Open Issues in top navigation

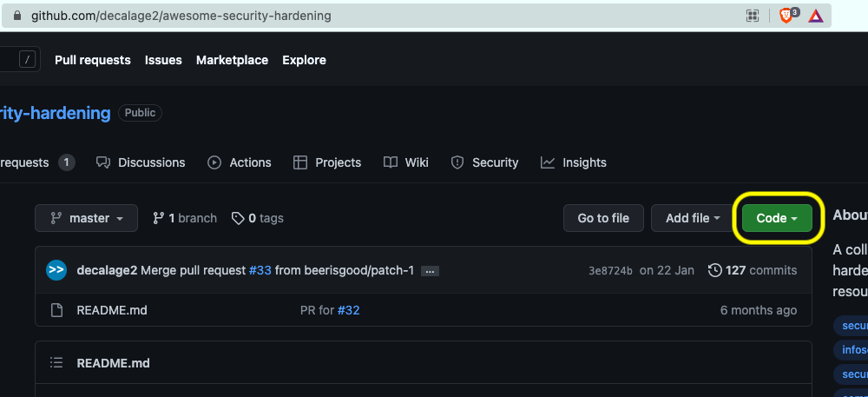[163, 60]
